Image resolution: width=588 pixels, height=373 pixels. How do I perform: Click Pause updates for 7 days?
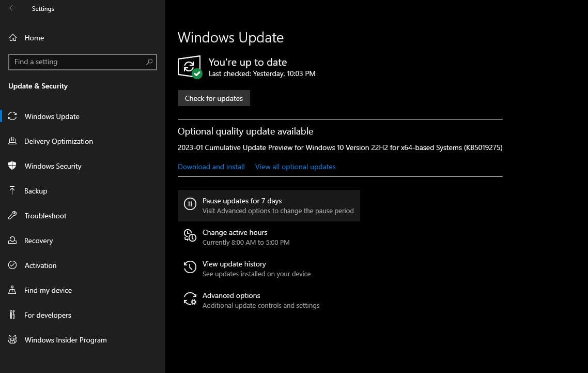click(269, 205)
